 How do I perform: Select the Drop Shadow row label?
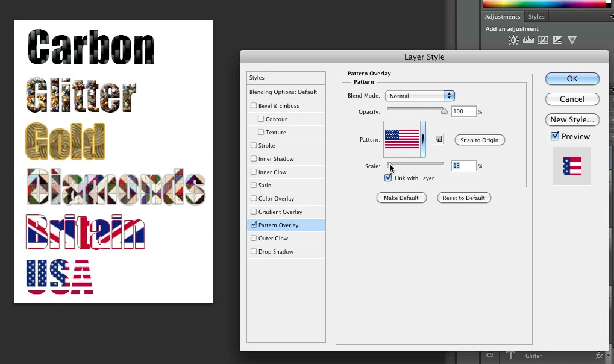point(276,251)
